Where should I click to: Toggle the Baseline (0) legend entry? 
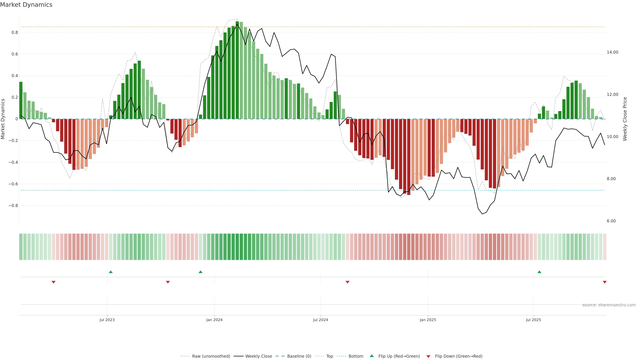click(299, 356)
